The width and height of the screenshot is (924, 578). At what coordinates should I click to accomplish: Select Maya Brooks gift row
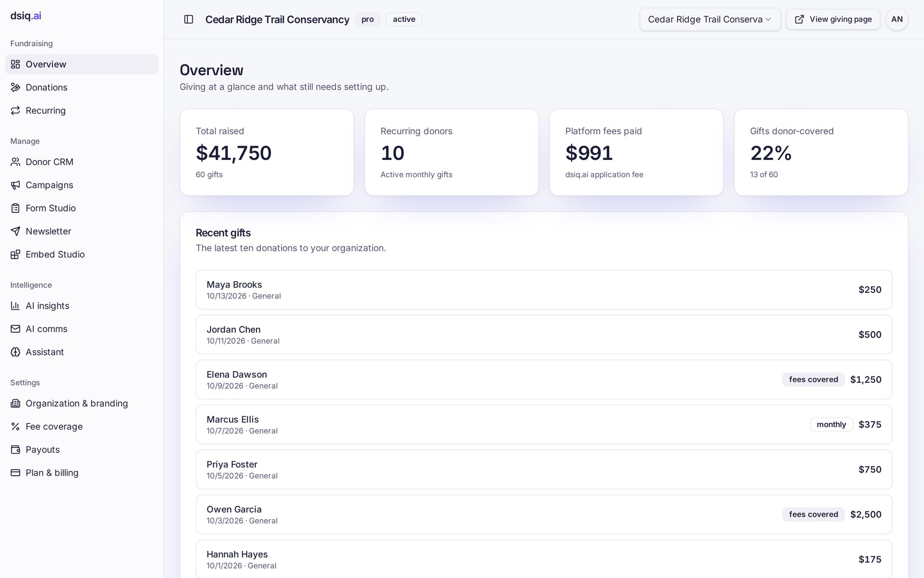pos(544,289)
